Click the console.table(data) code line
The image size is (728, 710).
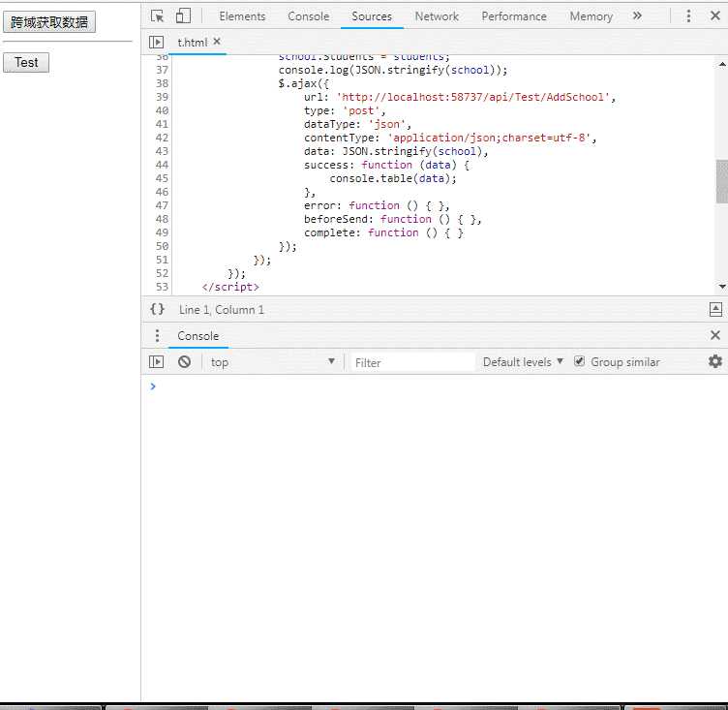[x=393, y=178]
